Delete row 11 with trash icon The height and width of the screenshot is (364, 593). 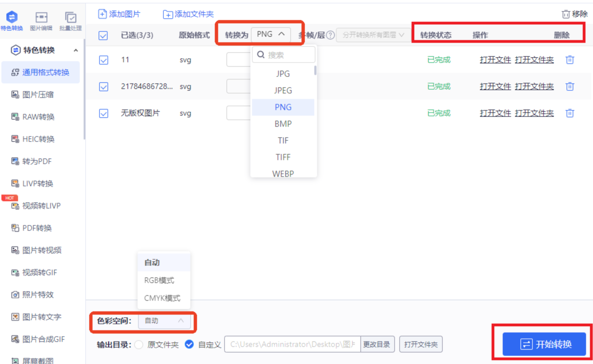tap(570, 60)
